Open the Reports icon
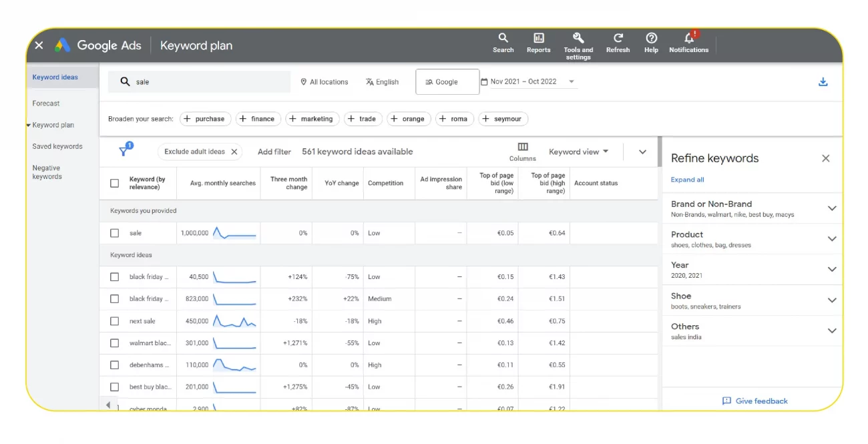The height and width of the screenshot is (444, 868). point(539,43)
